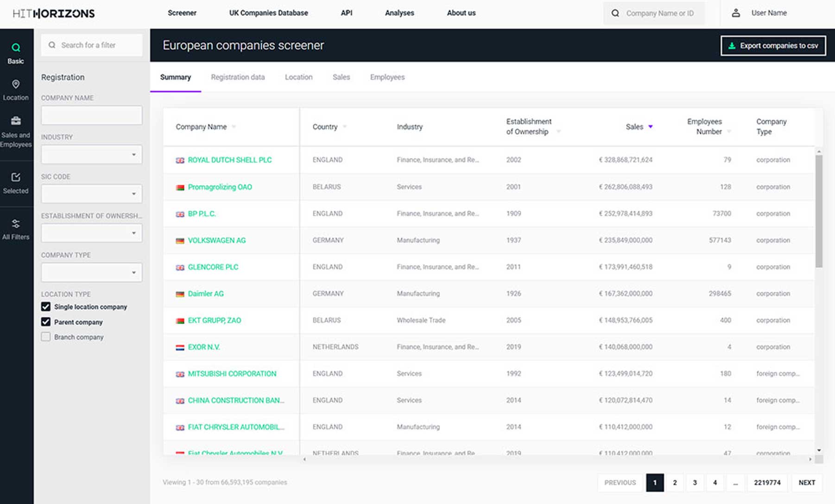
Task: Click the flag icon beside EKT GRUPP, ZAO
Action: (x=180, y=321)
